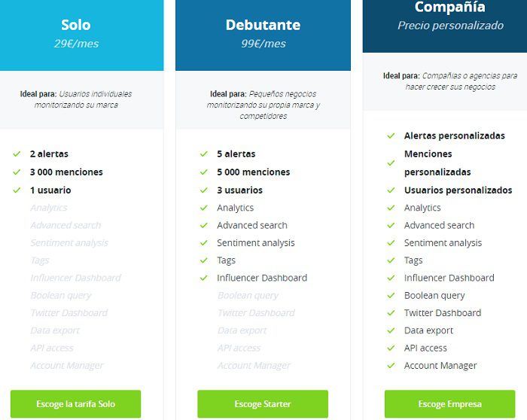Image resolution: width=527 pixels, height=420 pixels.
Task: Click the Escoge la tarifa Solo button
Action: point(75,404)
